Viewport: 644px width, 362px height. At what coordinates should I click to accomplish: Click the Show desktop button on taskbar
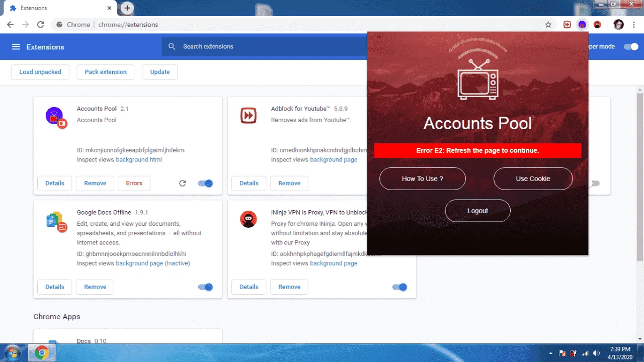pos(641,353)
